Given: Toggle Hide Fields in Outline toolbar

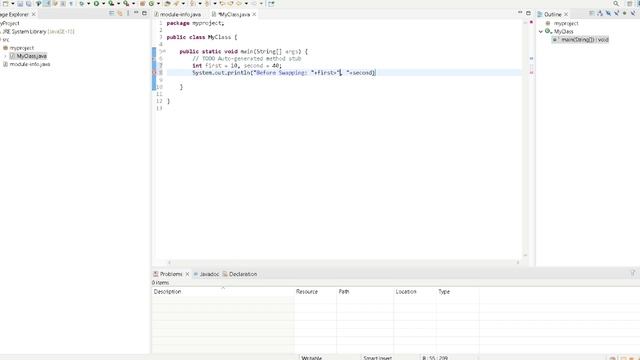Looking at the screenshot, I should [608, 13].
